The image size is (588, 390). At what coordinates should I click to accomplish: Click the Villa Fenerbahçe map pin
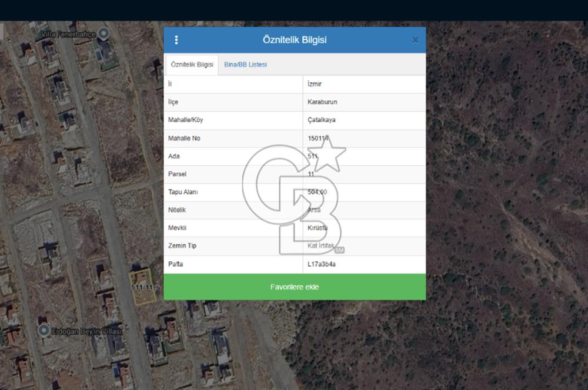[104, 33]
